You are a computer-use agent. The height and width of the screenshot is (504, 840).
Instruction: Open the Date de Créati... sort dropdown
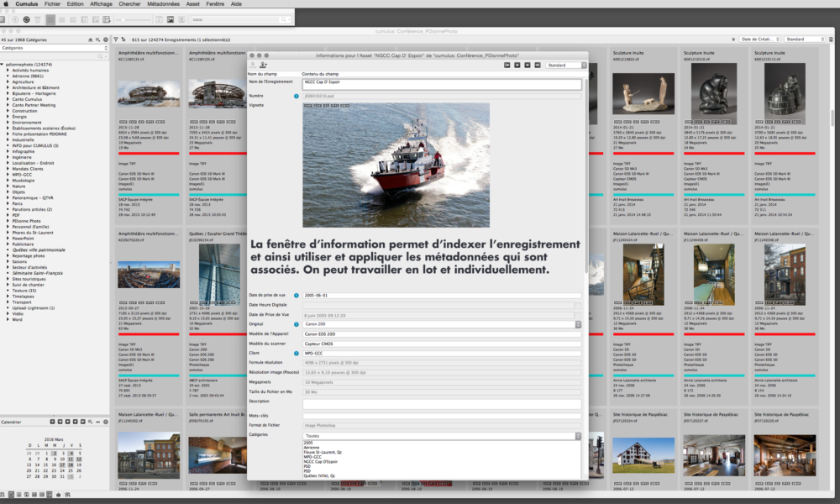click(760, 39)
